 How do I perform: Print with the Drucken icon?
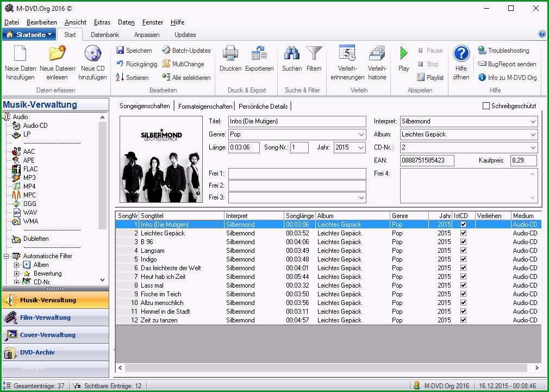click(x=230, y=54)
